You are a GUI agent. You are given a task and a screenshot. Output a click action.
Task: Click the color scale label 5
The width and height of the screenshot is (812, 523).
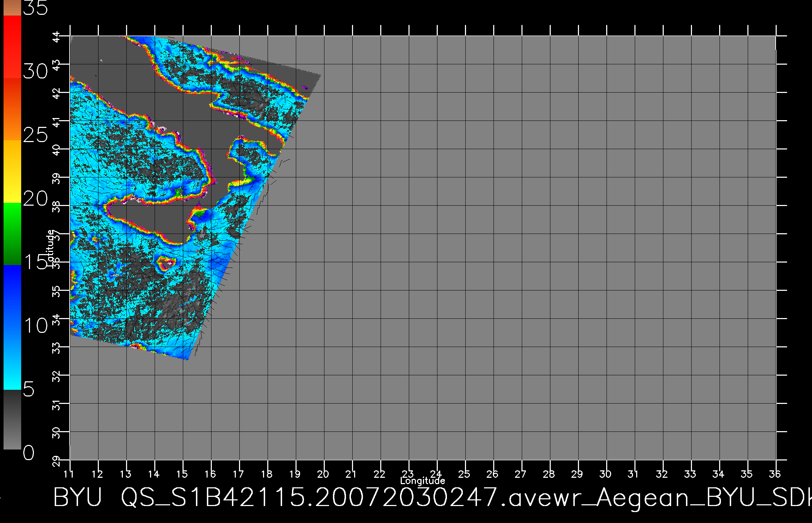[29, 389]
